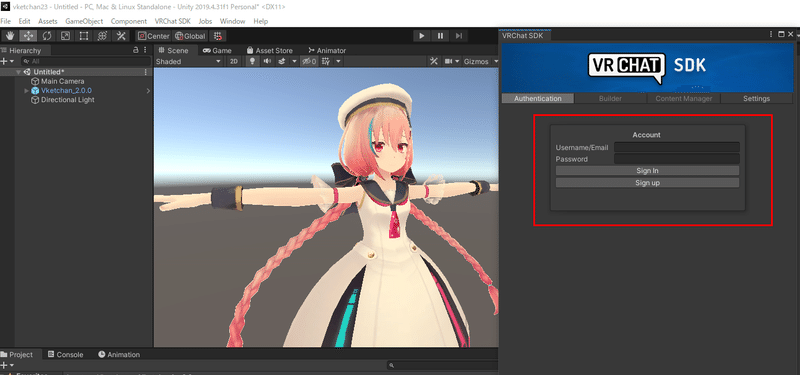Click the Sign In button
800x375 pixels.
coord(647,170)
